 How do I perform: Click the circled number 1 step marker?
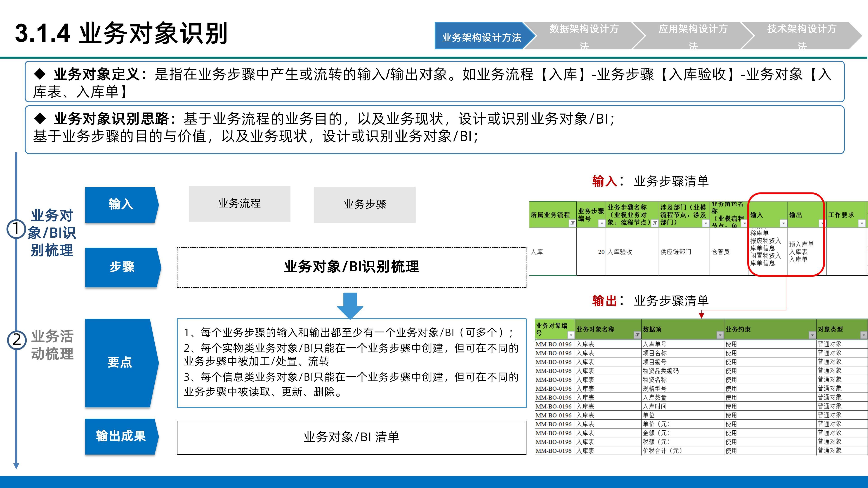(16, 229)
